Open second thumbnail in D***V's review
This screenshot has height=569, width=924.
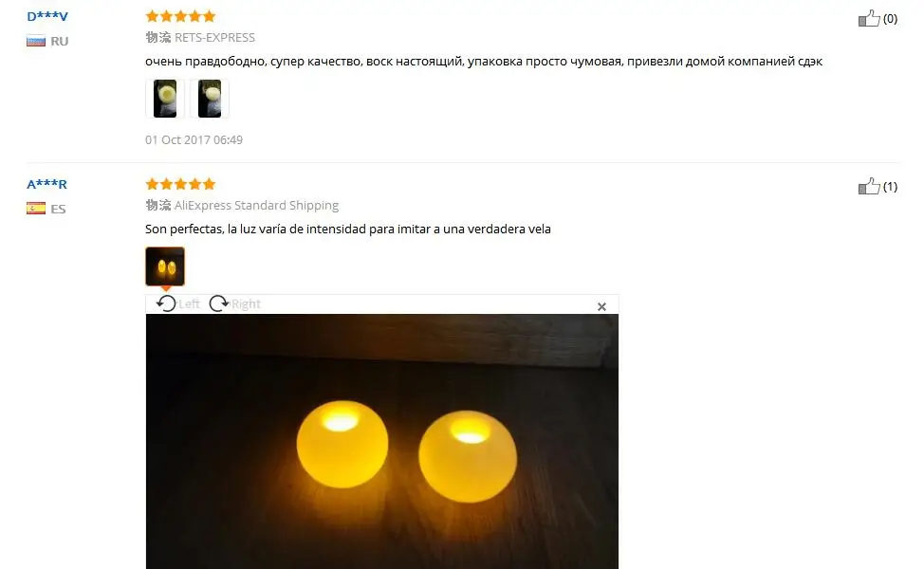210,99
